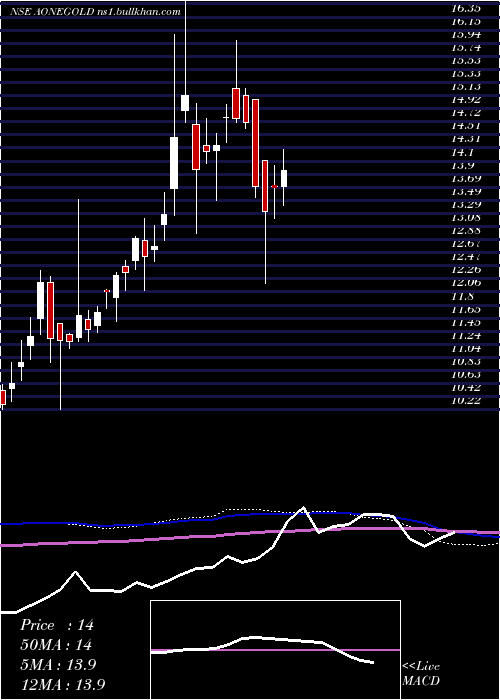500x700 pixels.
Task: Click the 14.1 price axis label
Action: (462, 152)
